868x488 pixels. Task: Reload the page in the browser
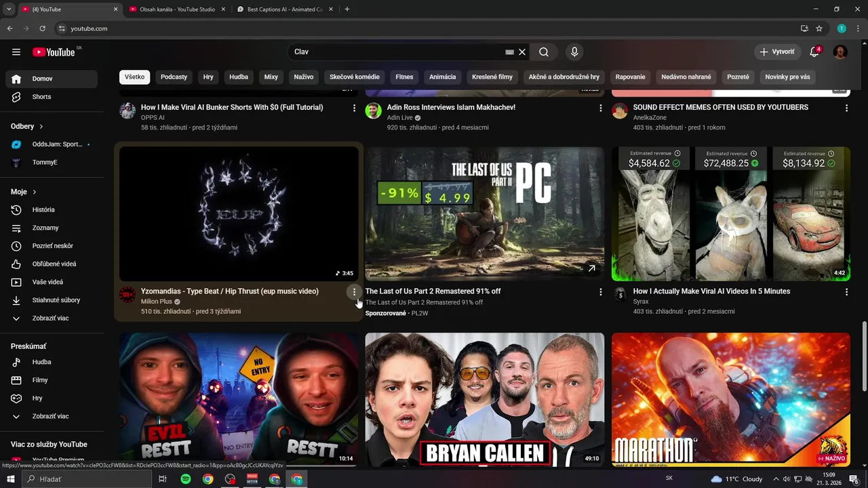pyautogui.click(x=42, y=28)
